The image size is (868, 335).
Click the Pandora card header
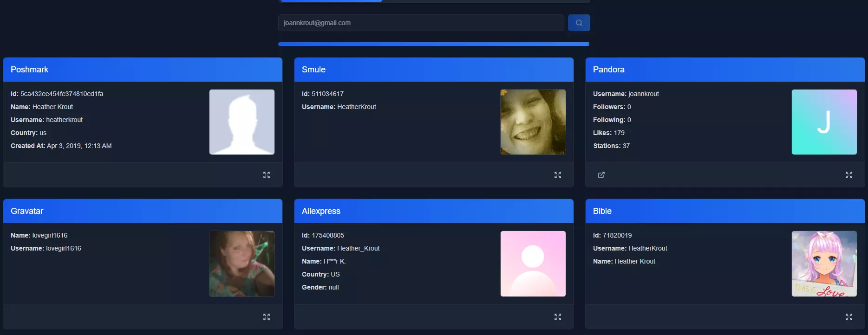point(725,70)
